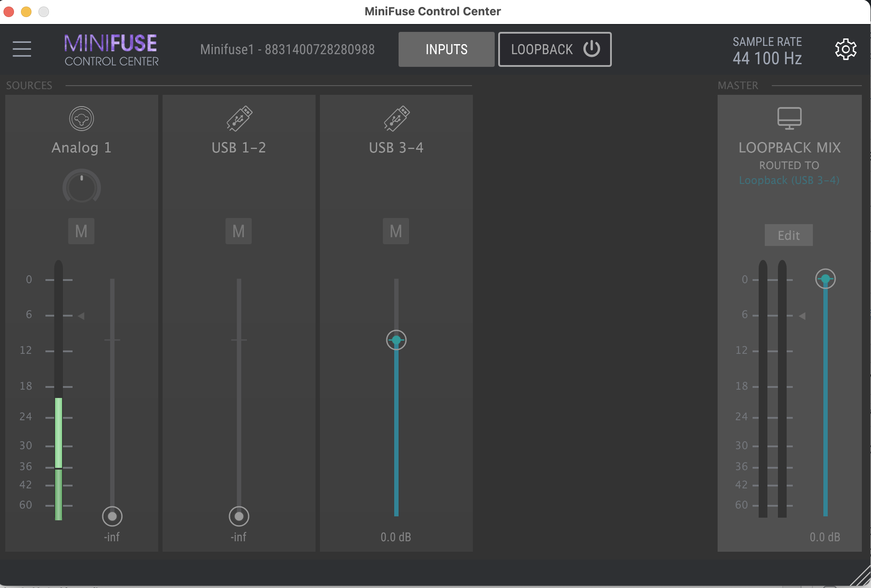Click the USB 3-4 stick icon

[396, 118]
